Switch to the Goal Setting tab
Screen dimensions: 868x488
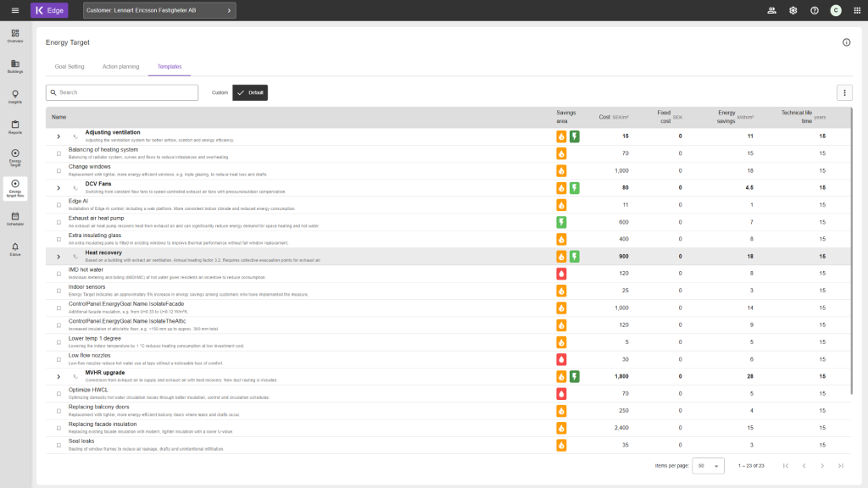point(70,67)
